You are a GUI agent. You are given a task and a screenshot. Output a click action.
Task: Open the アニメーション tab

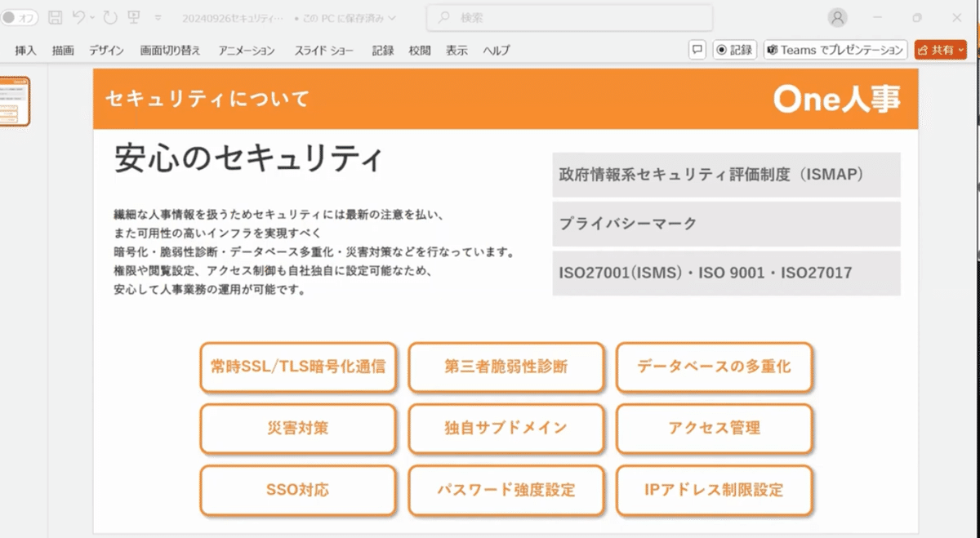[x=247, y=51]
